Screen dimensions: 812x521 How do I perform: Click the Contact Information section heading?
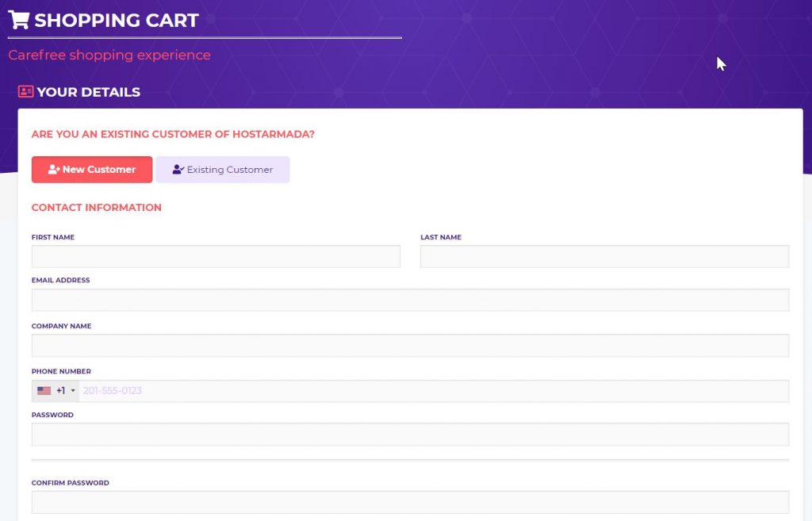96,208
